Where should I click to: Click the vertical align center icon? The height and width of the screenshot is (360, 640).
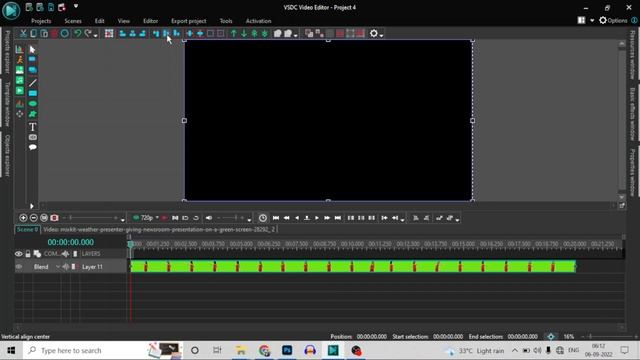click(166, 33)
